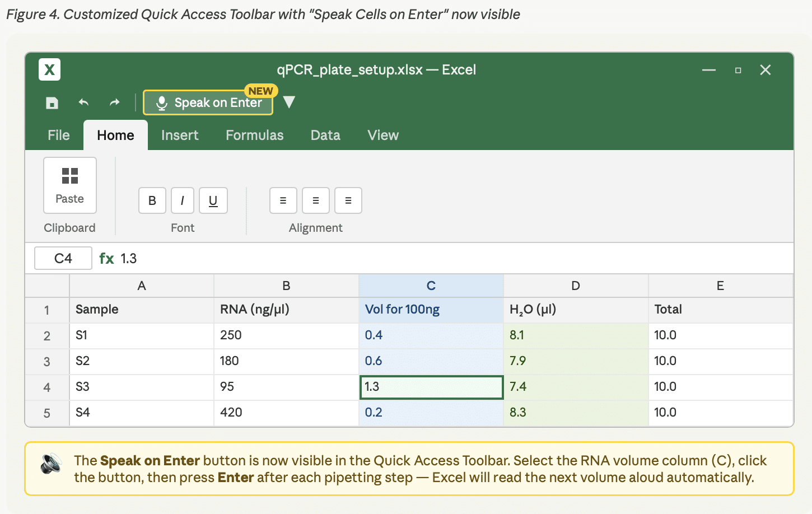
Task: Click the "Sample" header cell
Action: click(x=142, y=310)
